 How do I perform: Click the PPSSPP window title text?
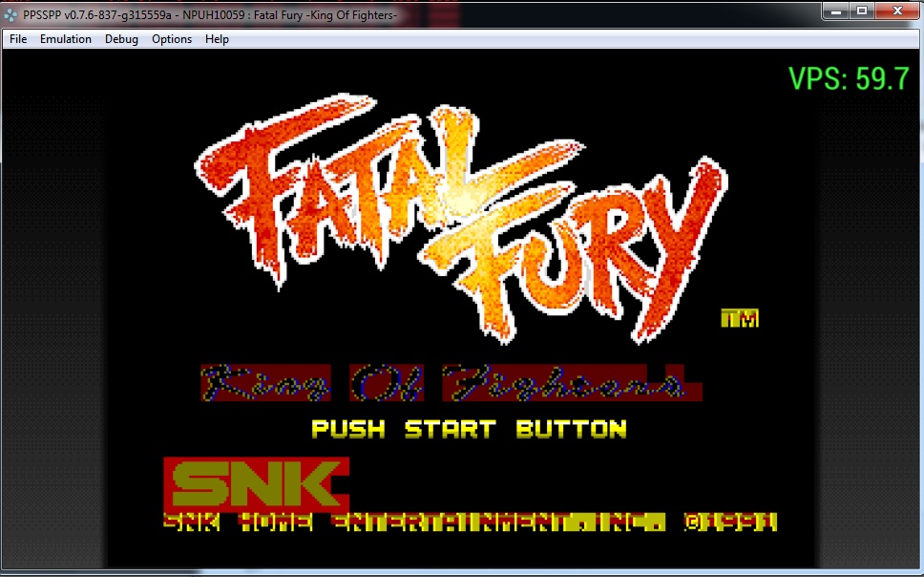point(210,16)
